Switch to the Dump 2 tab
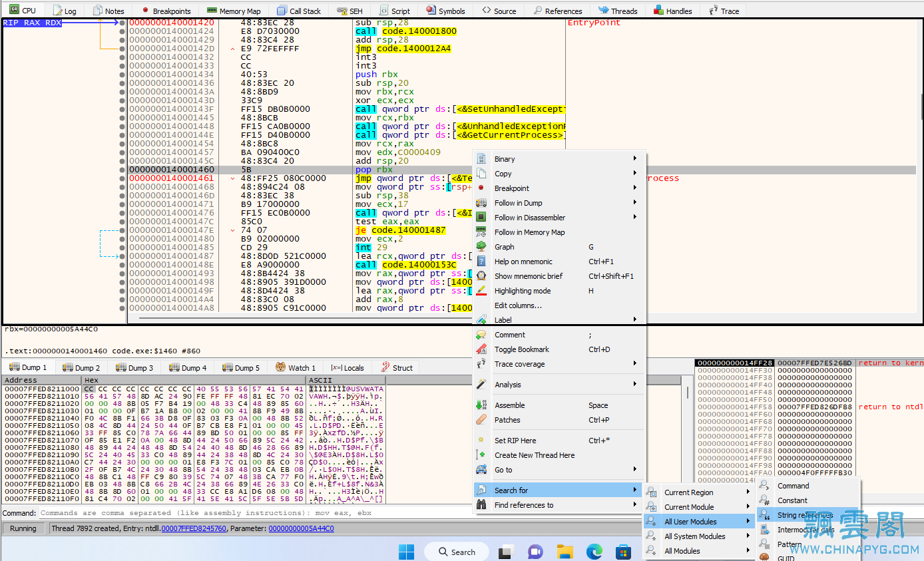The image size is (924, 561). click(x=81, y=367)
